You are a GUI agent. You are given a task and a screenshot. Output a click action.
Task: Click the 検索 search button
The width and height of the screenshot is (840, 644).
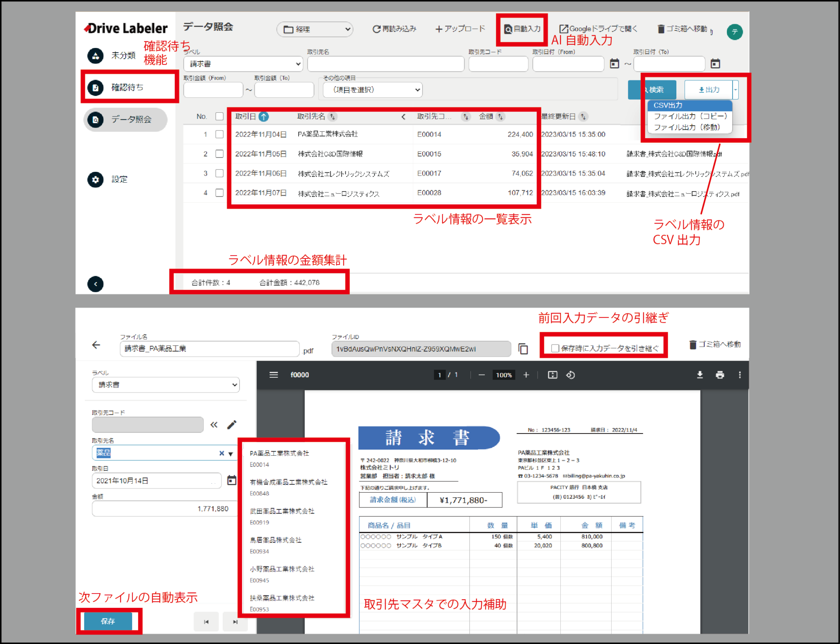(651, 89)
